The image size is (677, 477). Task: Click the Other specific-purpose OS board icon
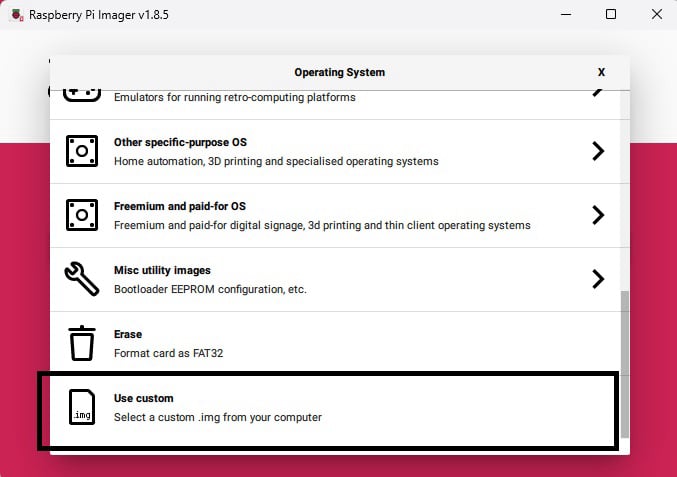[x=82, y=151]
